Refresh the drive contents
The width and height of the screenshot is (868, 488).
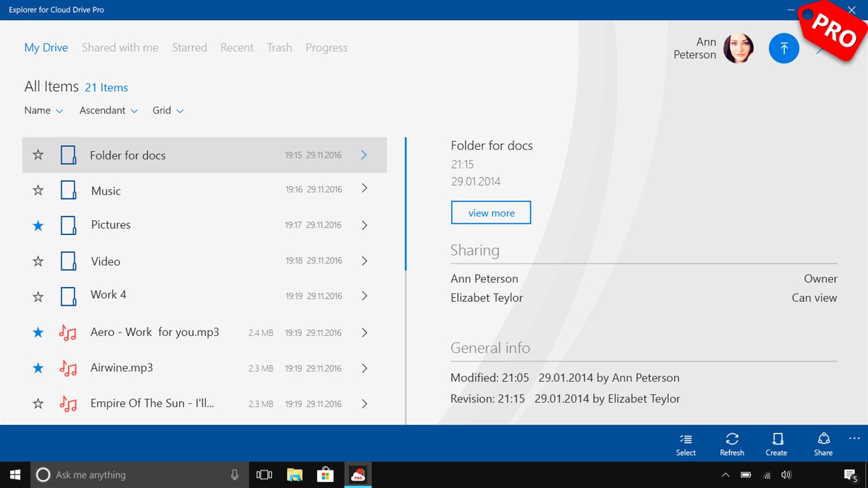tap(732, 443)
